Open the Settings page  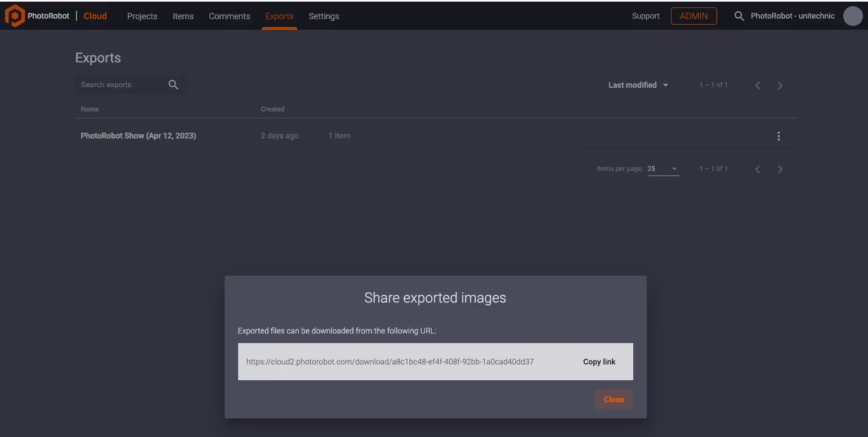[x=324, y=16]
